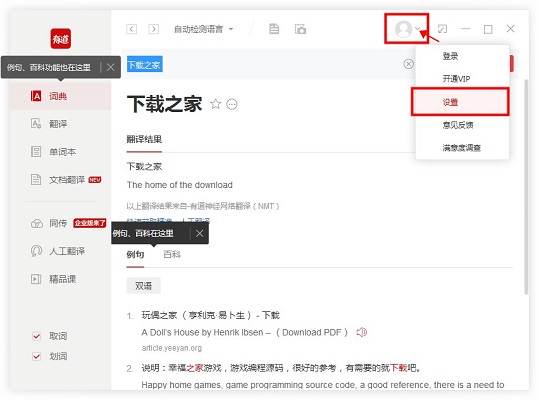Maximize the Youdao dictionary window
Image resolution: width=539 pixels, height=400 pixels.
pyautogui.click(x=488, y=29)
